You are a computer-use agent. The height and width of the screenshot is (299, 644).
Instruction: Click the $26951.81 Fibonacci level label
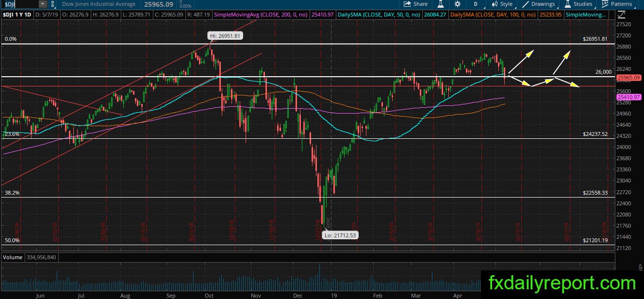point(595,39)
